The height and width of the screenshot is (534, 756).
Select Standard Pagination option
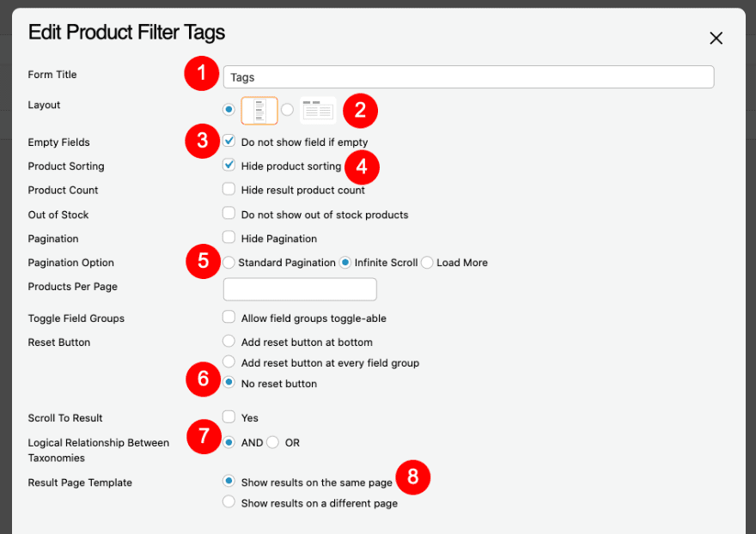(229, 263)
